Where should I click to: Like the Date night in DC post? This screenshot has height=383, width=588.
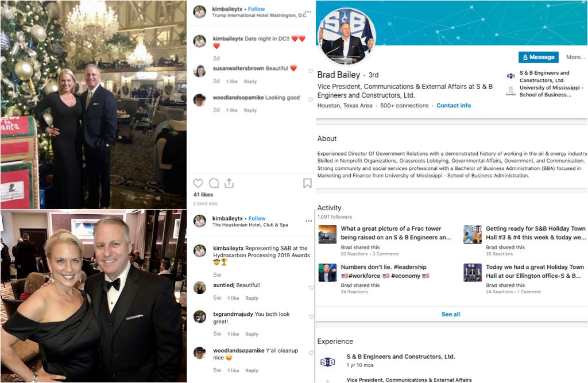[198, 183]
